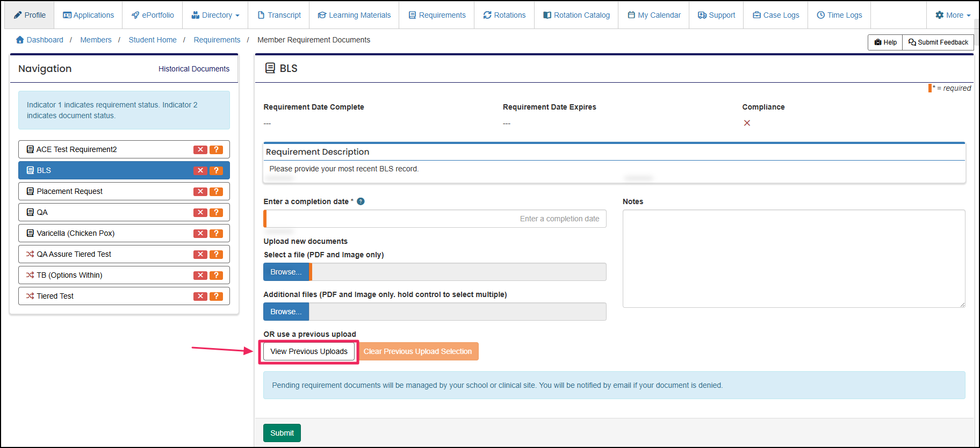Click the red Compliance X indicator

click(747, 123)
